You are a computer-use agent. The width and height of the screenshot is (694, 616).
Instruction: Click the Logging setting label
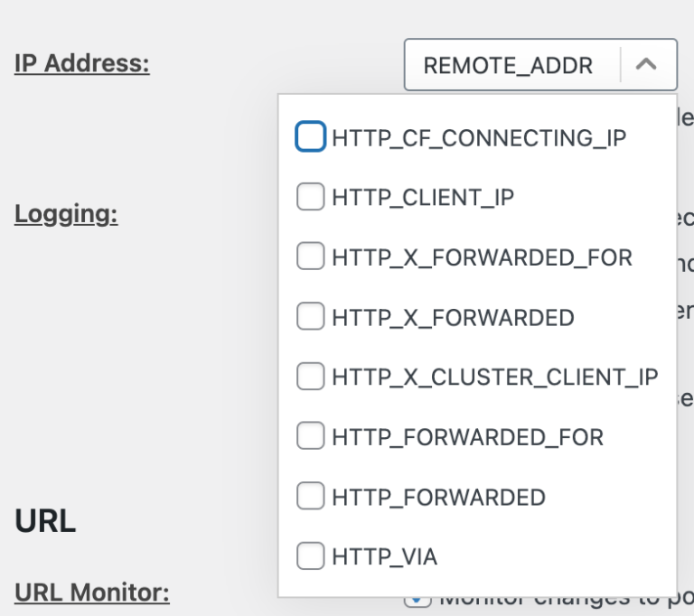coord(66,214)
